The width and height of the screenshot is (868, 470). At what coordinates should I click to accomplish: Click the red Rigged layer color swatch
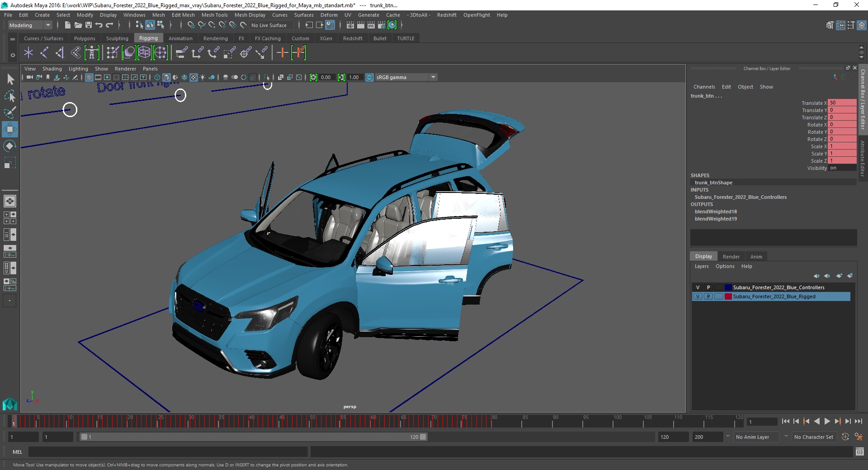tap(728, 296)
